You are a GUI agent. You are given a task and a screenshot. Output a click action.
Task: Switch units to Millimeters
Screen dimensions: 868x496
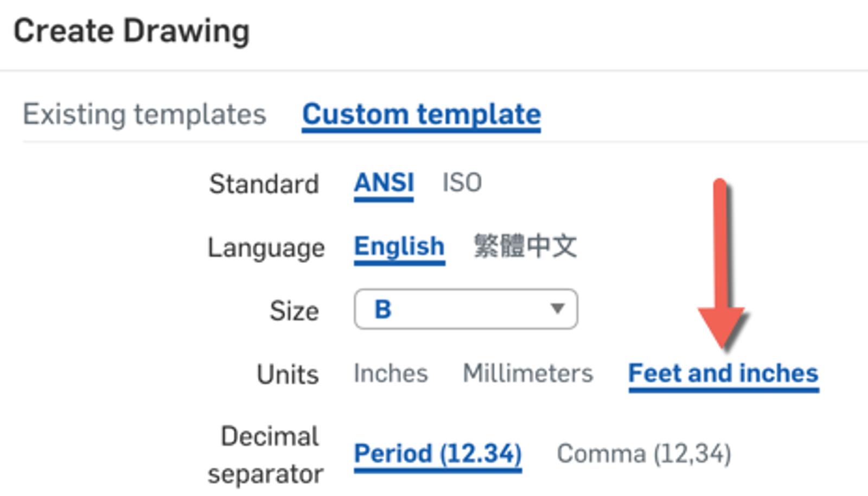pos(527,373)
